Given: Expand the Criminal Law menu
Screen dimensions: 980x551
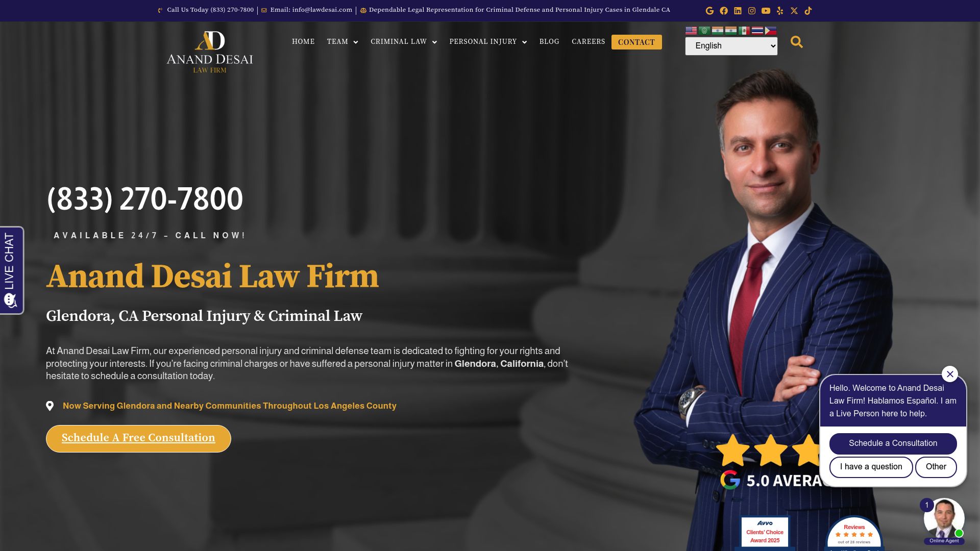Looking at the screenshot, I should (404, 42).
